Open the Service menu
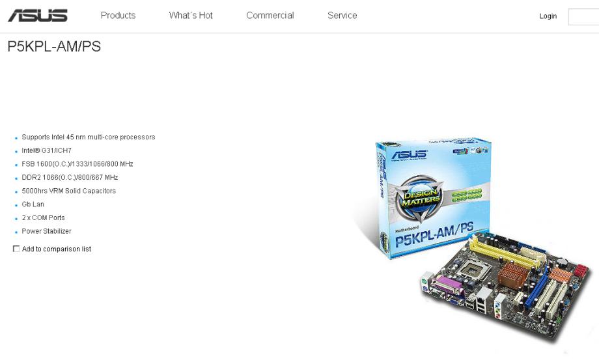This screenshot has width=599, height=364. [342, 15]
